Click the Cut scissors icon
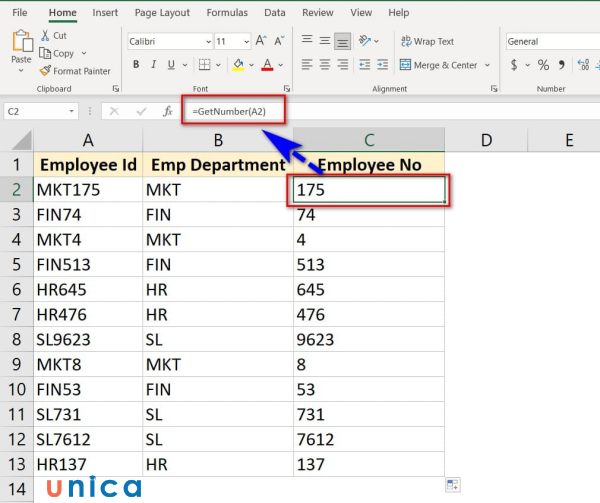 (x=45, y=36)
